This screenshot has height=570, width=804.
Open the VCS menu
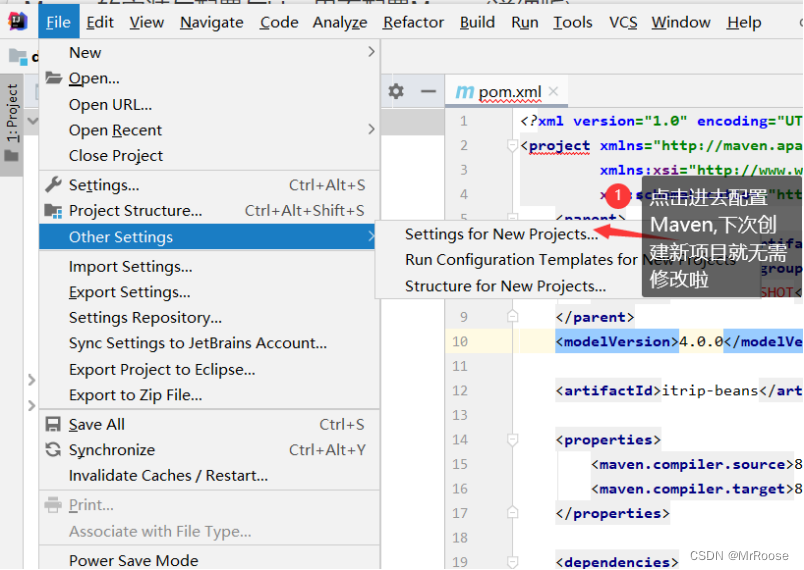click(x=623, y=22)
